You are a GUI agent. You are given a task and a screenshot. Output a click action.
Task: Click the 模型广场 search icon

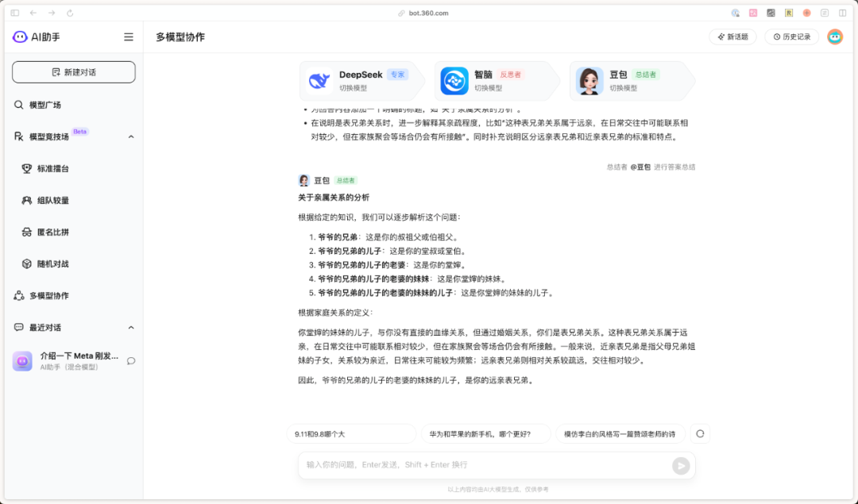18,105
